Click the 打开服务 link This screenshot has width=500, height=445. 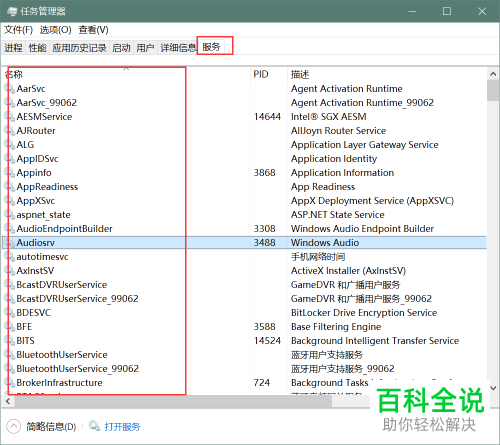[122, 427]
